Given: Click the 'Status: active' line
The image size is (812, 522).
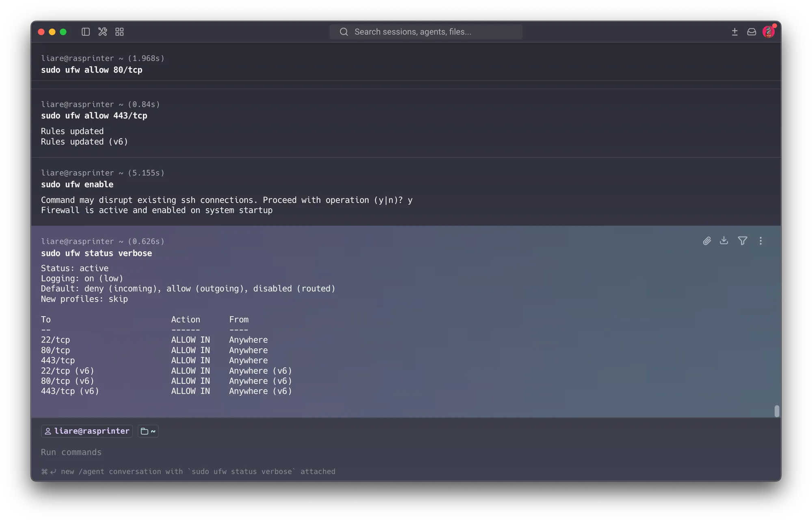Looking at the screenshot, I should (75, 268).
